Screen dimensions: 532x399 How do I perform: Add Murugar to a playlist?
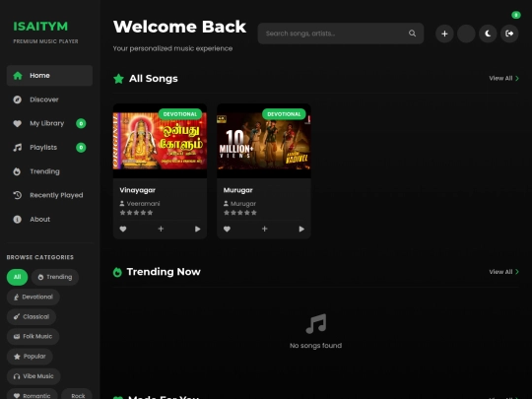[x=265, y=229]
